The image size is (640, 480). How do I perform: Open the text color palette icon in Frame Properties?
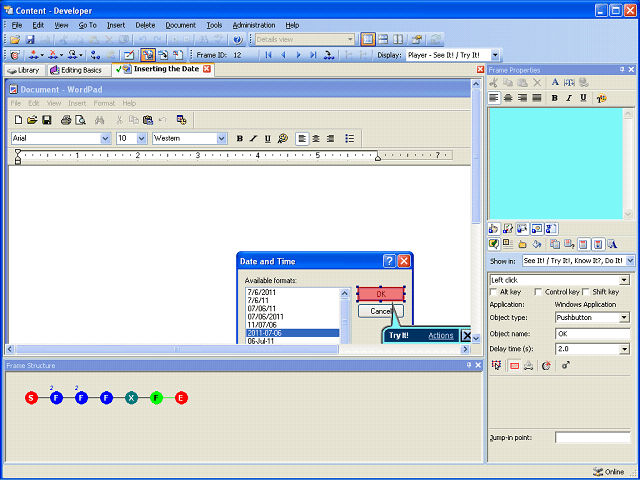pos(602,98)
